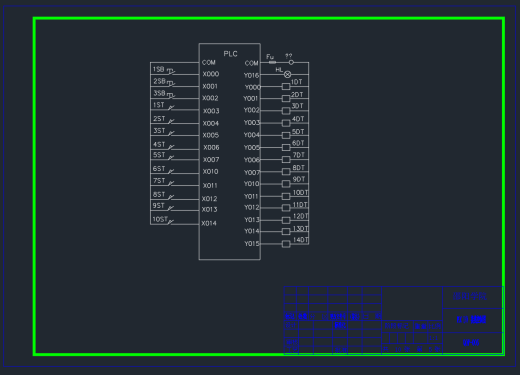This screenshot has width=520, height=375.
Task: Pick the X012 terminal label
Action: click(209, 199)
